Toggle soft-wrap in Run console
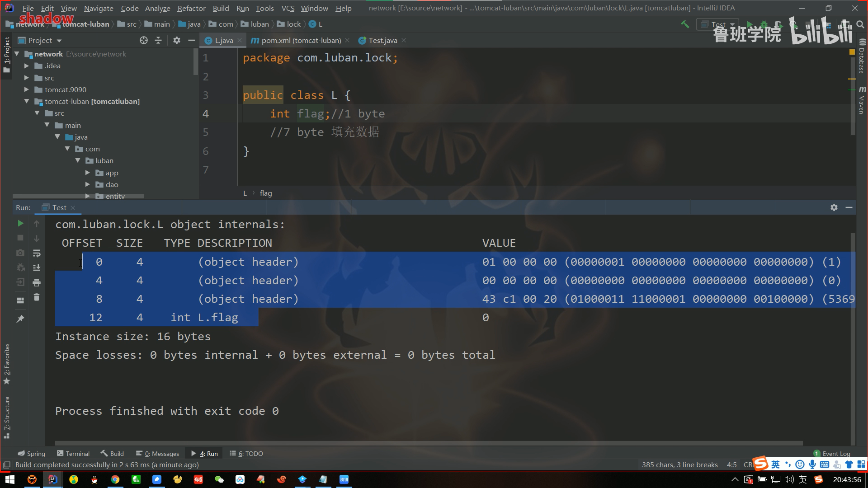Viewport: 868px width, 488px height. tap(37, 253)
